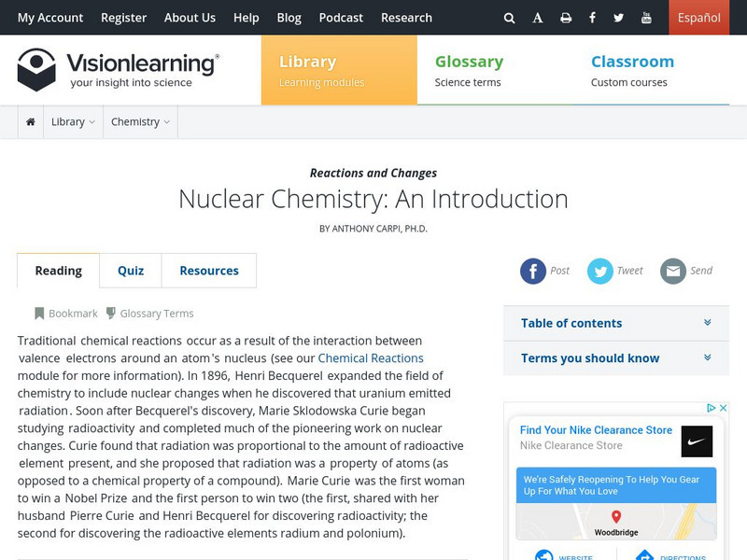This screenshot has height=560, width=747.
Task: Go to home via breadcrumb house icon
Action: 31,122
